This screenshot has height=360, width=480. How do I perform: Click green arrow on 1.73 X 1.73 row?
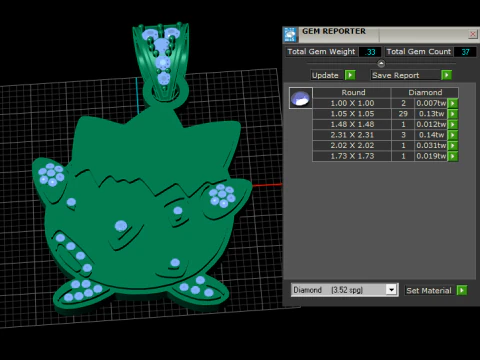(x=453, y=156)
